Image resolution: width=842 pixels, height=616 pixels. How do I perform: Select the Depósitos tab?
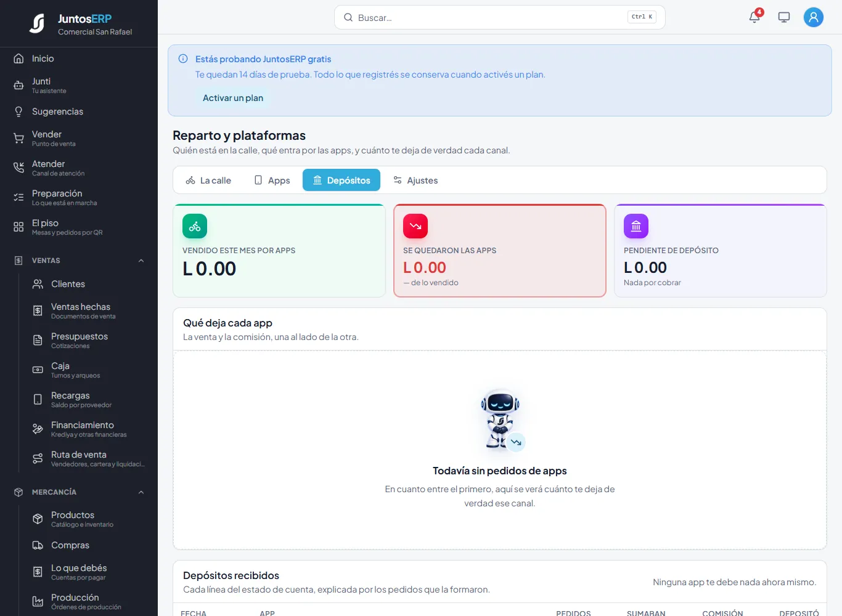tap(341, 180)
